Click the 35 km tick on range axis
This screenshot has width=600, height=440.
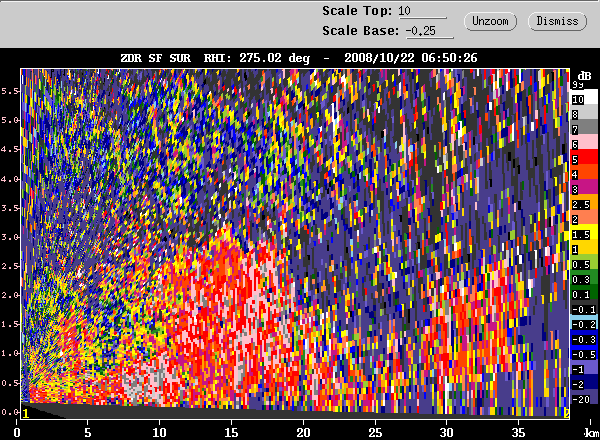[518, 431]
